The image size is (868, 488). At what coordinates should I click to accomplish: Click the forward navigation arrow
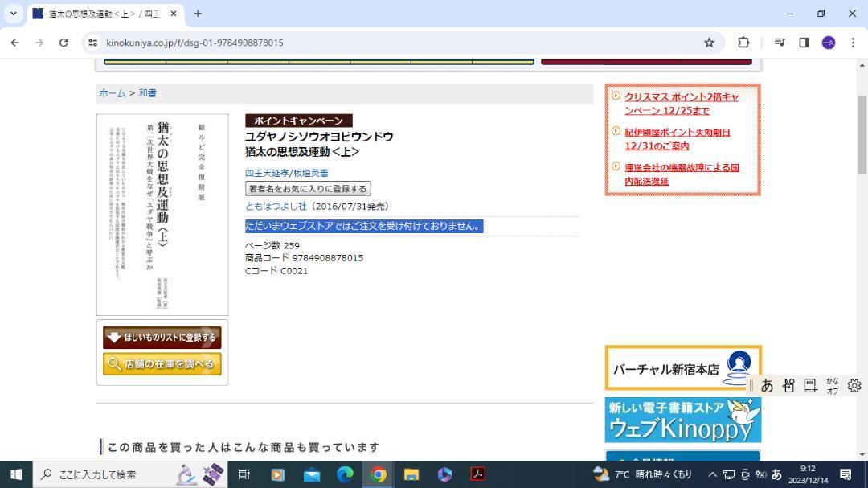click(39, 43)
